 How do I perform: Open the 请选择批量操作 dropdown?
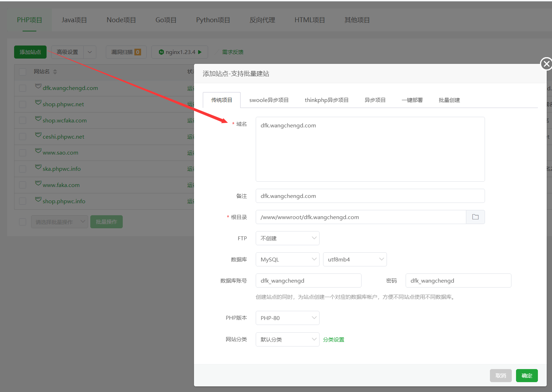[x=60, y=222]
